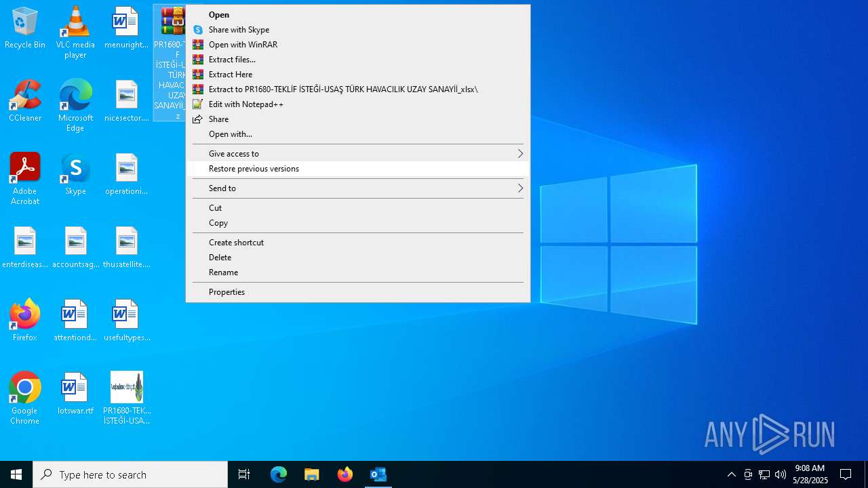The image size is (868, 488).
Task: Select the selected PR1680 WinRAR archive icon
Action: point(170,63)
